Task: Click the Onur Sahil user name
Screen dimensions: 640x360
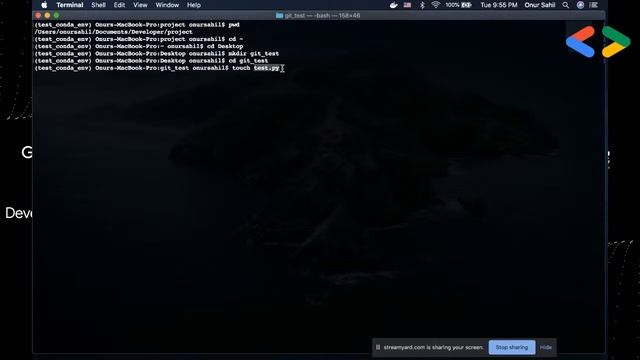Action: (x=540, y=5)
